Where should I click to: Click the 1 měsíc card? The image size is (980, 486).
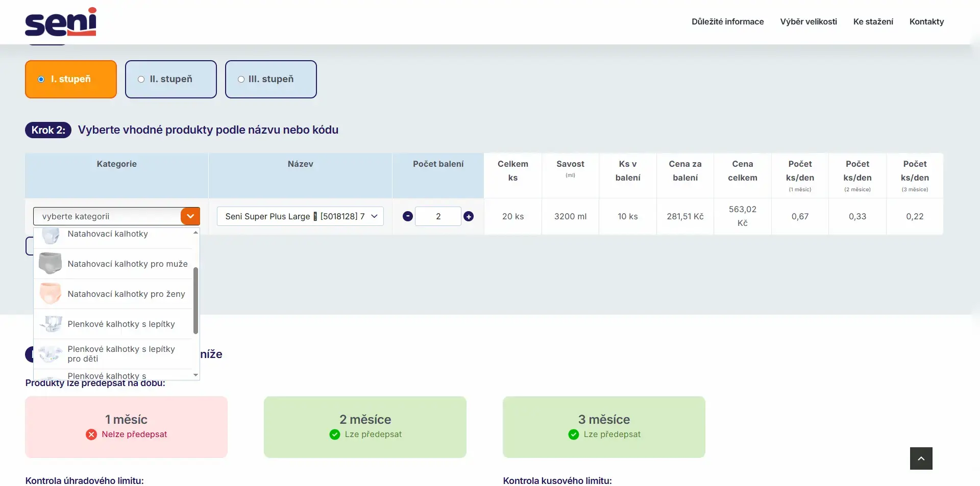coord(126,427)
